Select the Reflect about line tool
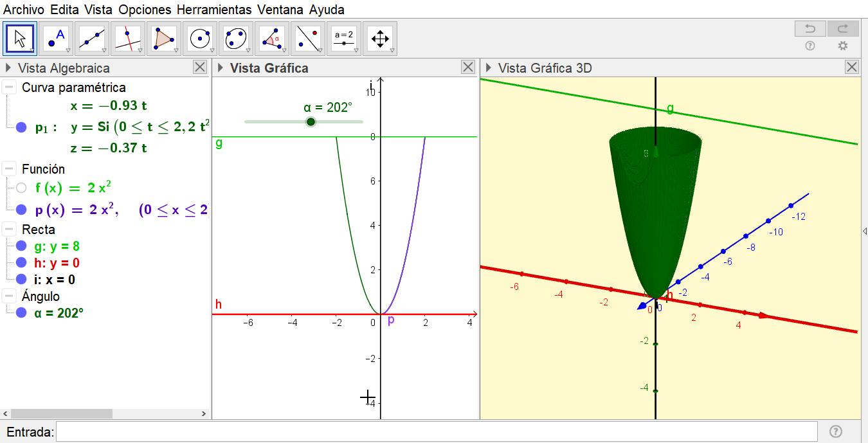 pyautogui.click(x=308, y=39)
